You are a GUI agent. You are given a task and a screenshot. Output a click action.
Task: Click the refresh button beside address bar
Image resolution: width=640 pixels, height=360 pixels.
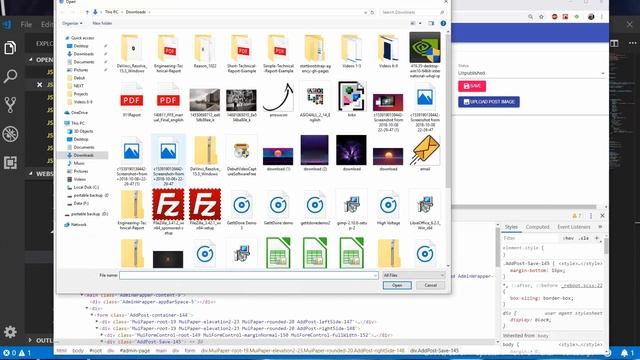coord(372,12)
